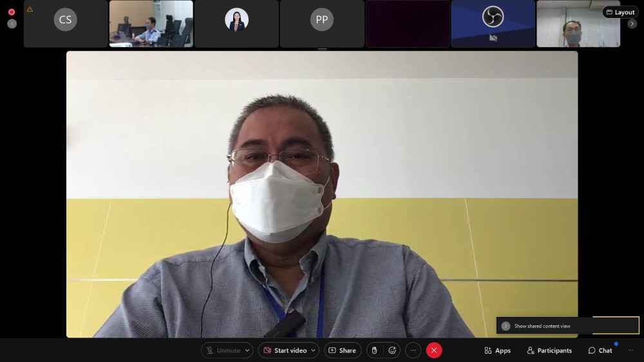Click the red recording indicator icon
644x362 pixels.
tap(12, 12)
